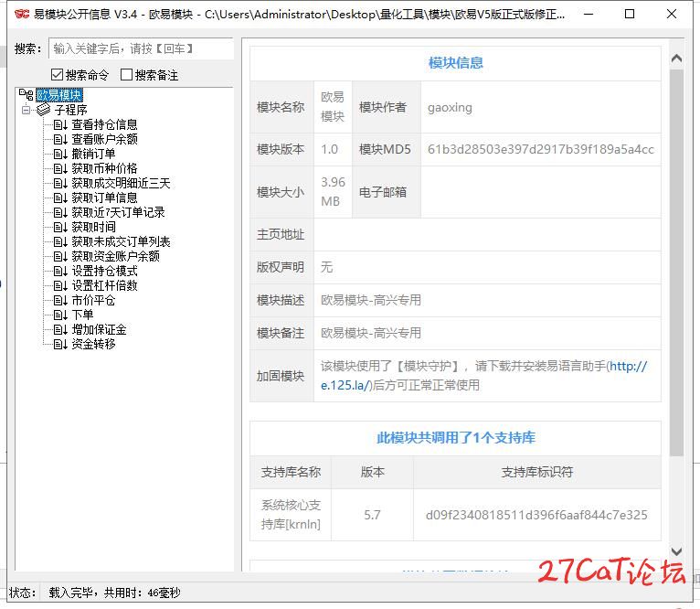700x609 pixels.
Task: Click the icon next to 撤销订单
Action: pyautogui.click(x=60, y=155)
